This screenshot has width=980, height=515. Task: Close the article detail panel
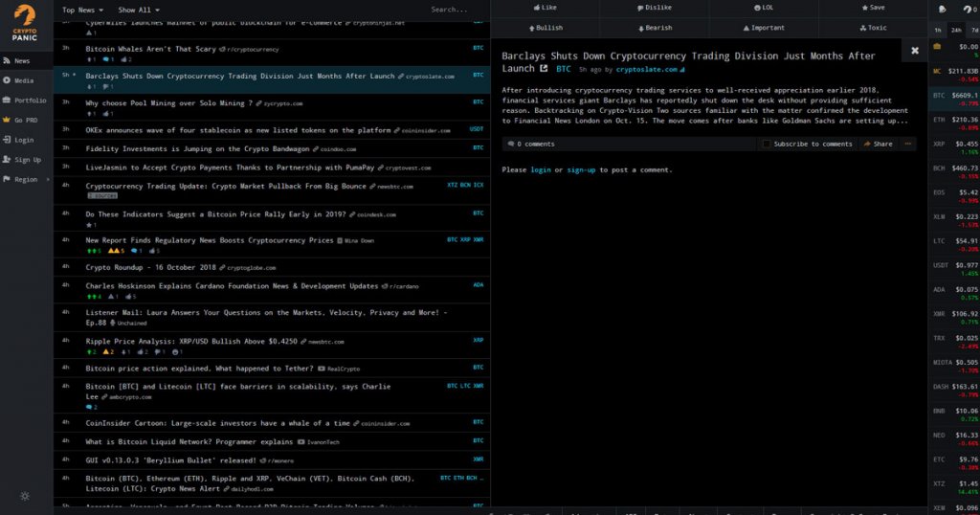[914, 51]
